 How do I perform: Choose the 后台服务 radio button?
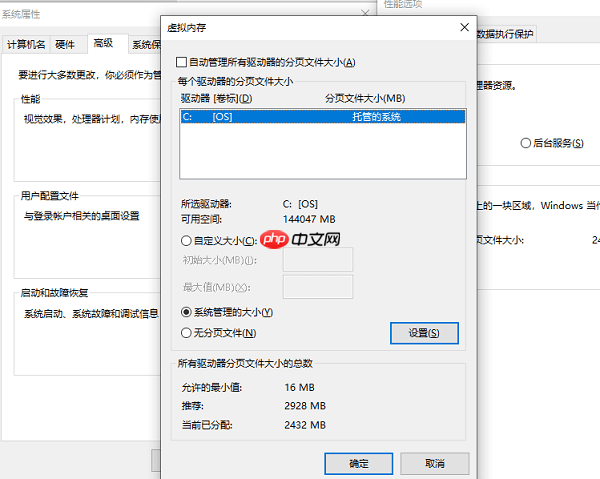click(526, 143)
